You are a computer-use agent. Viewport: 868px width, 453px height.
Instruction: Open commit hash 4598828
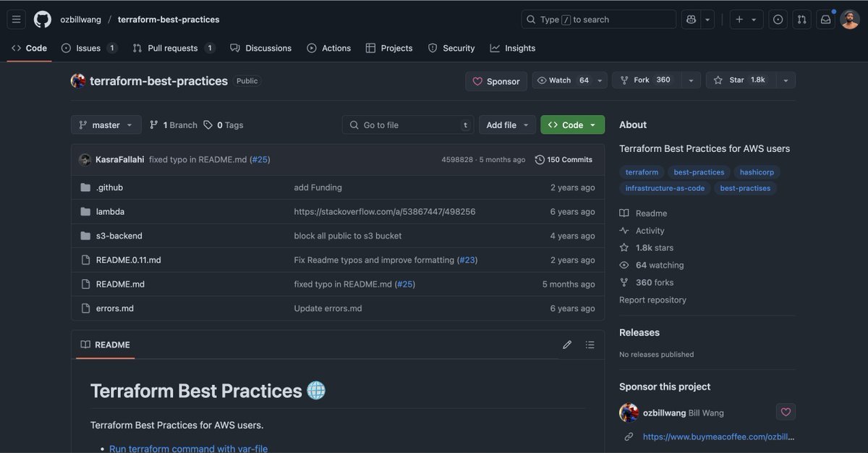coord(457,159)
